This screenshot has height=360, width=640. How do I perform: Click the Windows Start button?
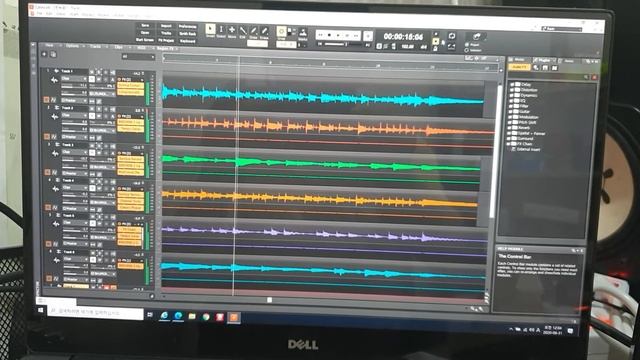(x=40, y=311)
